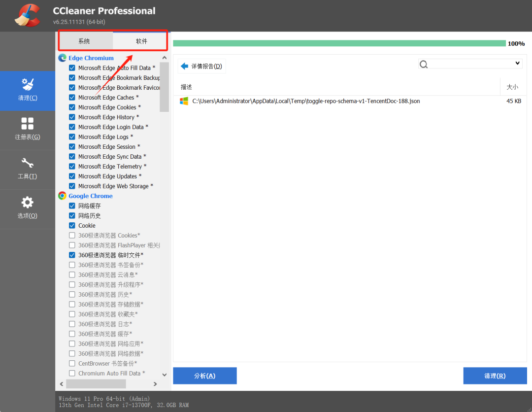Image resolution: width=532 pixels, height=412 pixels.
Task: Click the Microsoft Edge Web Storage label
Action: click(116, 186)
